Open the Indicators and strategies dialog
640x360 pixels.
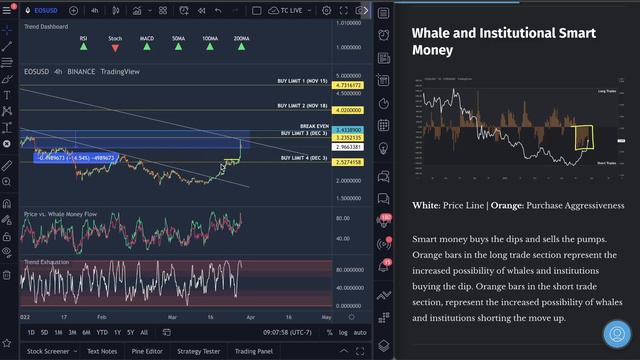[x=137, y=11]
